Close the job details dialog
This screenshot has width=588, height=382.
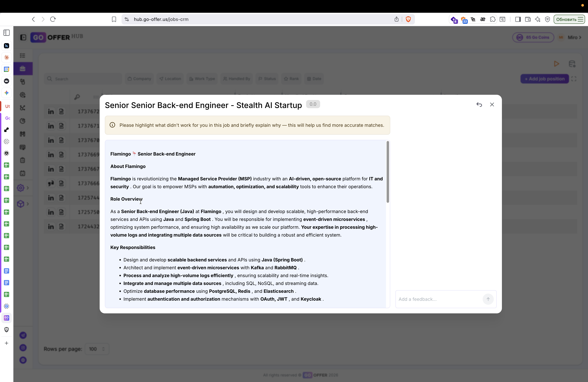coord(492,105)
